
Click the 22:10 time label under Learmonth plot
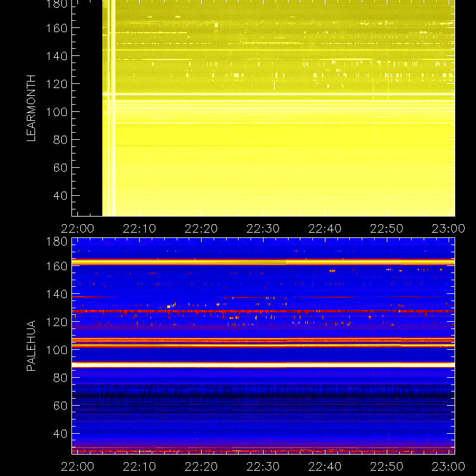(139, 228)
